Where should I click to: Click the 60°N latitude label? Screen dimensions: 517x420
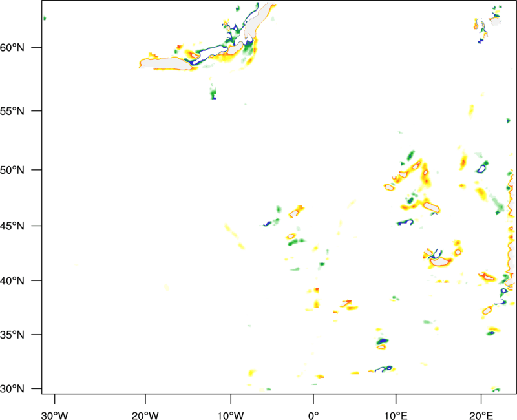(12, 48)
